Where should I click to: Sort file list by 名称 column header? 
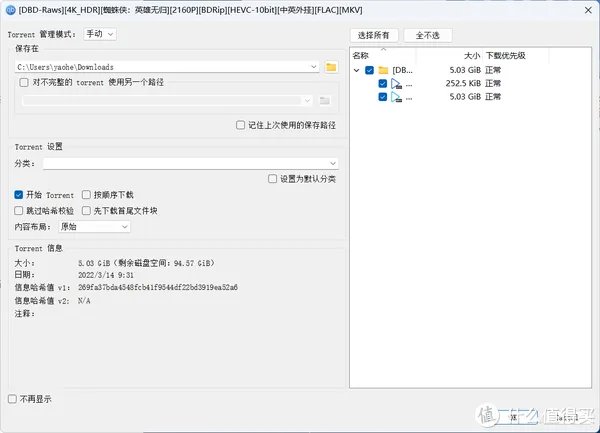click(x=384, y=56)
